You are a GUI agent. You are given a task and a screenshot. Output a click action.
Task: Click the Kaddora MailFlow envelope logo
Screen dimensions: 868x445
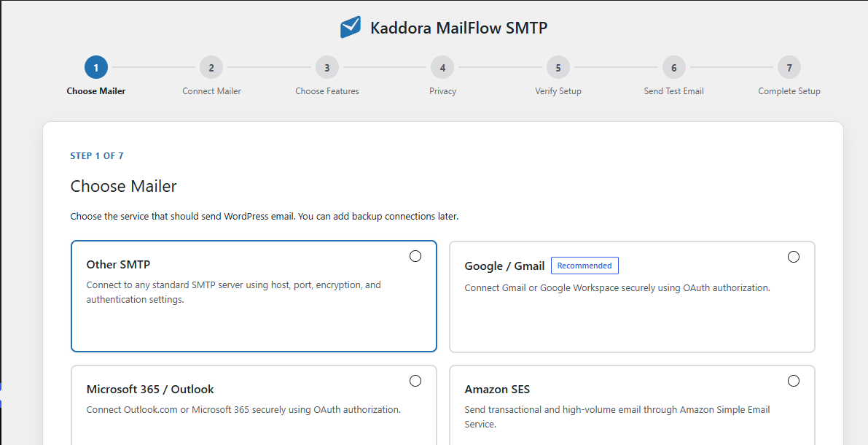coord(351,27)
